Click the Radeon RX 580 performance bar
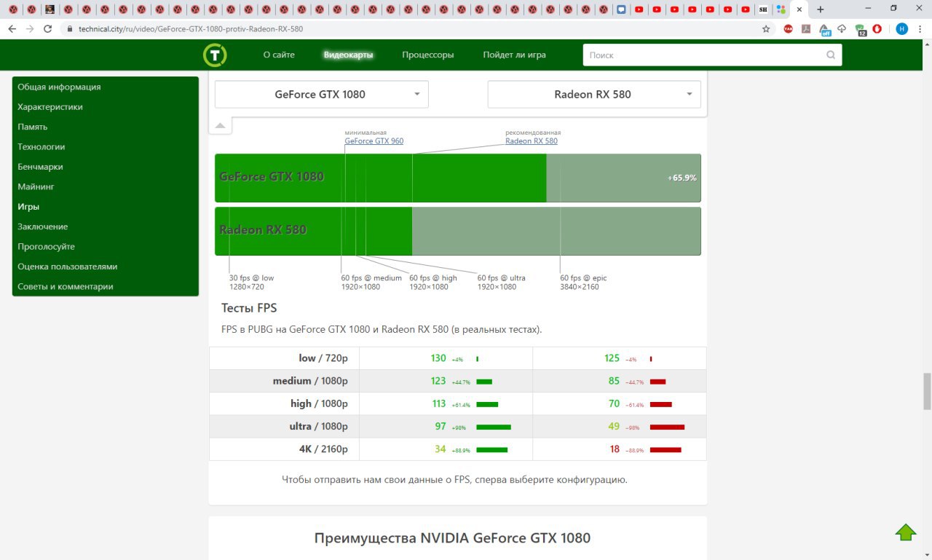The height and width of the screenshot is (560, 932). click(x=458, y=231)
